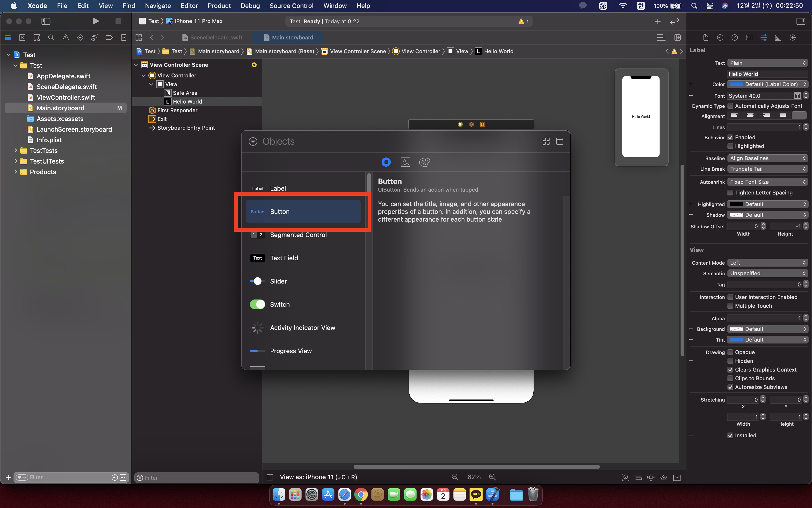The height and width of the screenshot is (508, 812).
Task: Show the color palette tab in Objects
Action: pos(424,162)
